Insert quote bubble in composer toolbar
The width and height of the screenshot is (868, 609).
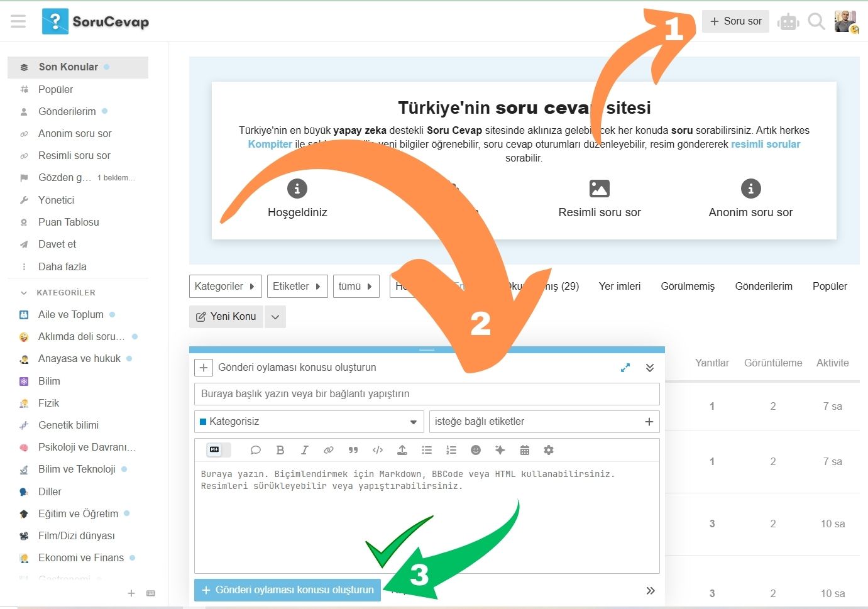tap(255, 450)
